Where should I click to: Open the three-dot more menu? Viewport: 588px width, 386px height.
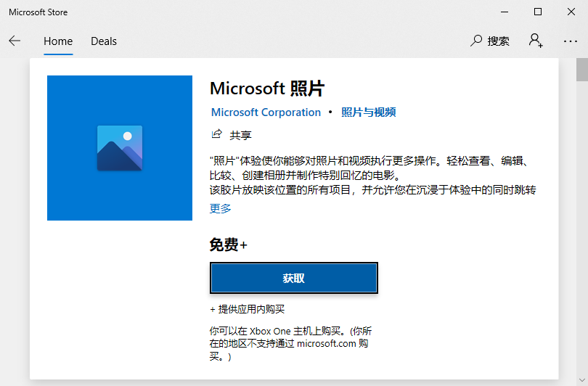click(x=571, y=41)
